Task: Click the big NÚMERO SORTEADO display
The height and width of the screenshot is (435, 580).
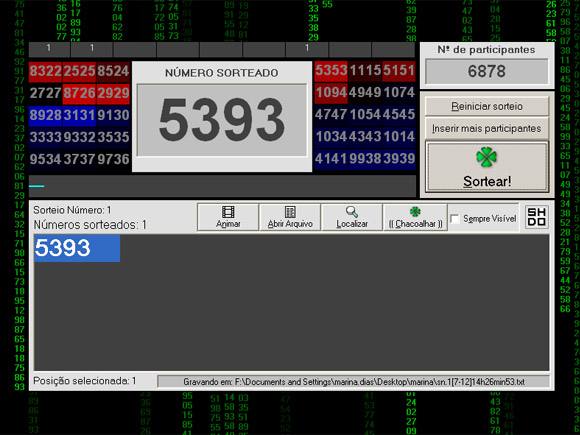Action: [x=222, y=120]
